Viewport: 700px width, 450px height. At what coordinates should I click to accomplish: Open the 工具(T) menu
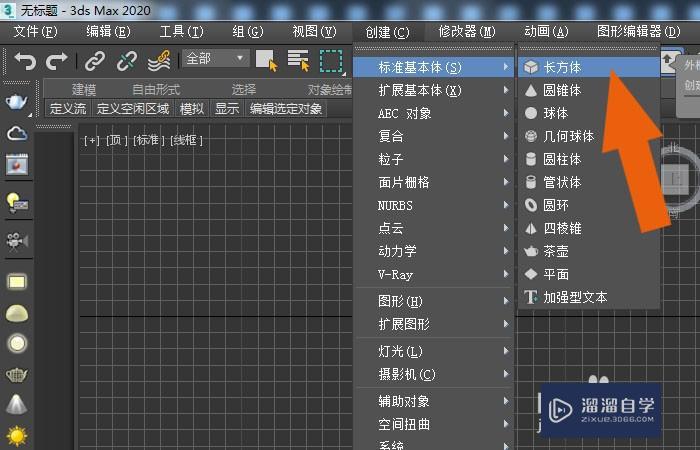pyautogui.click(x=181, y=32)
